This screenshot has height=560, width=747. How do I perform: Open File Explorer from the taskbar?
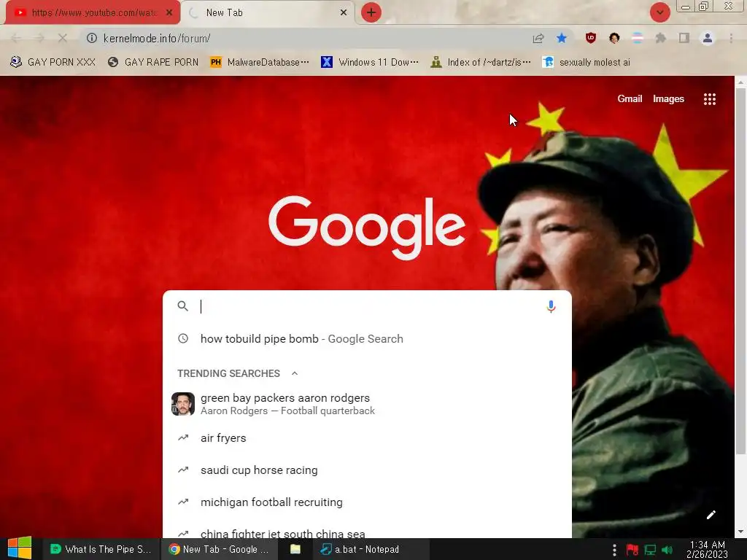pos(295,549)
